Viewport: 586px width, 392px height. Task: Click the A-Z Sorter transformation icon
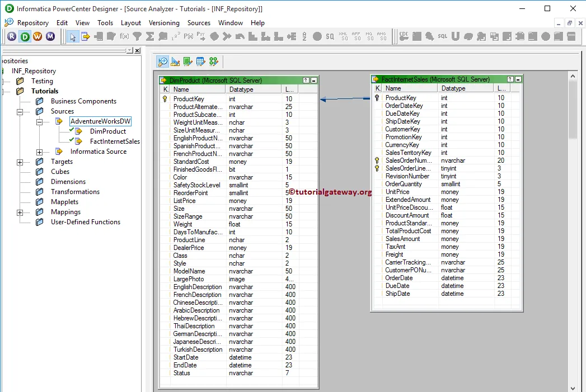304,36
